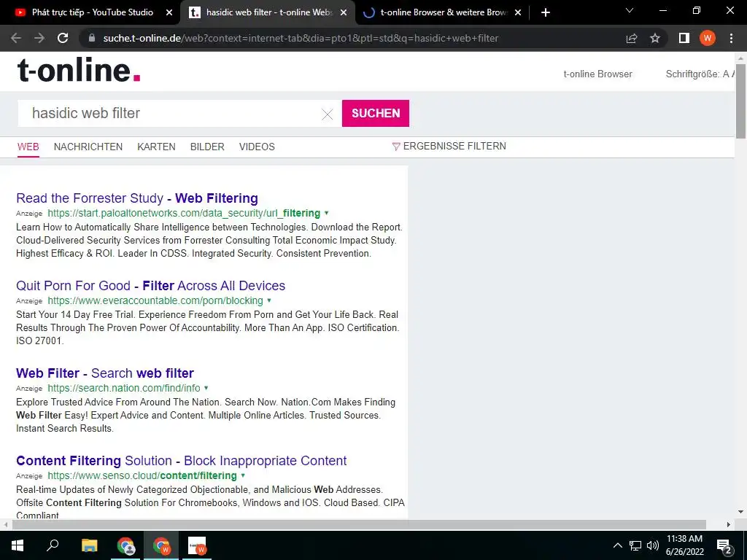This screenshot has height=560, width=747.
Task: Open the t-online app taskbar icon
Action: point(197,545)
